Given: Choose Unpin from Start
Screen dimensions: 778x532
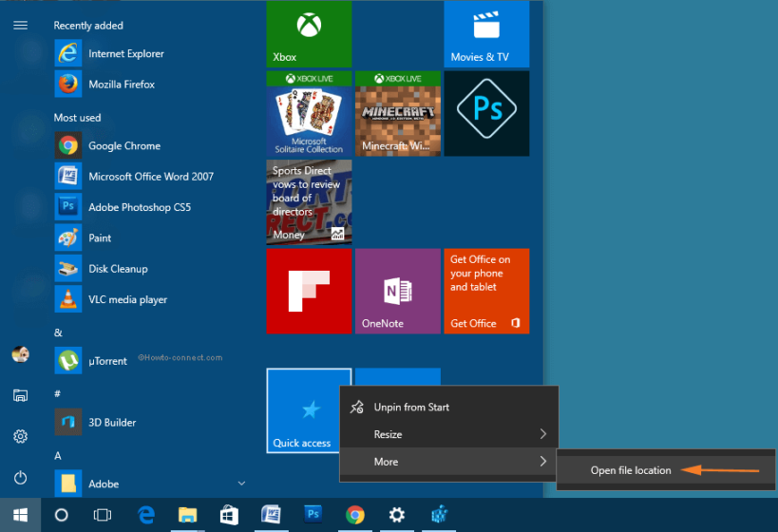Looking at the screenshot, I should click(x=449, y=408).
